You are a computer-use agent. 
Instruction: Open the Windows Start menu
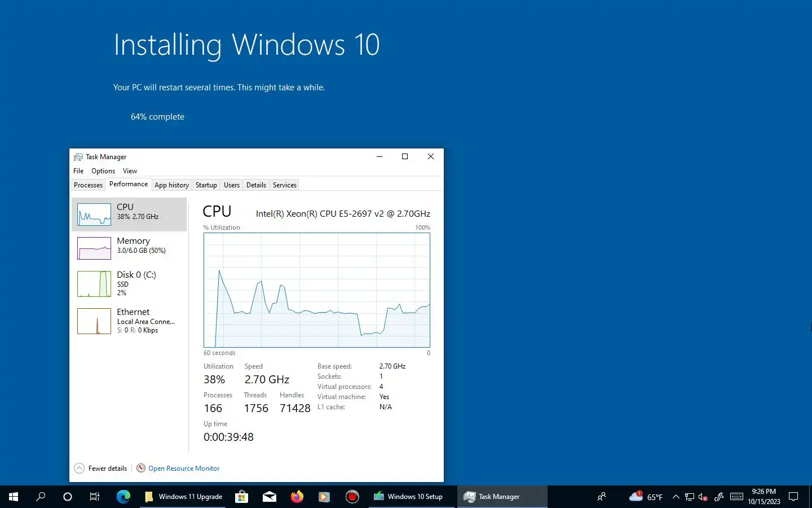click(x=14, y=497)
